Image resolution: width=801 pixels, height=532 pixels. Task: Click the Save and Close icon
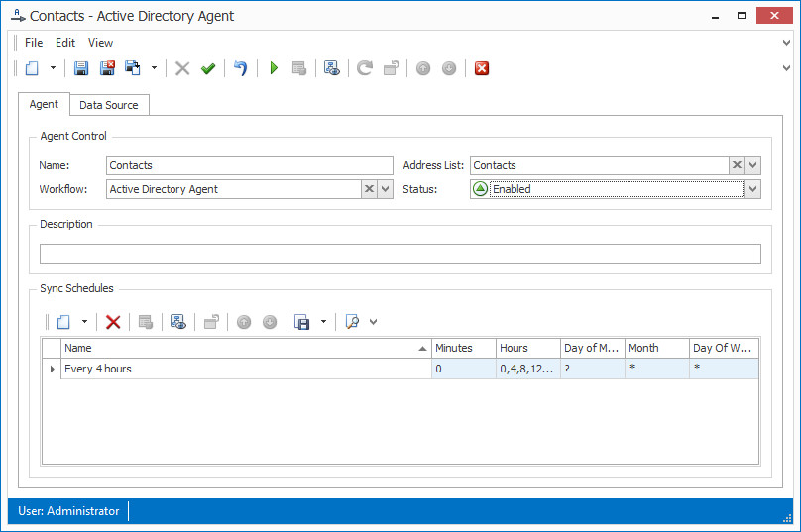click(107, 68)
